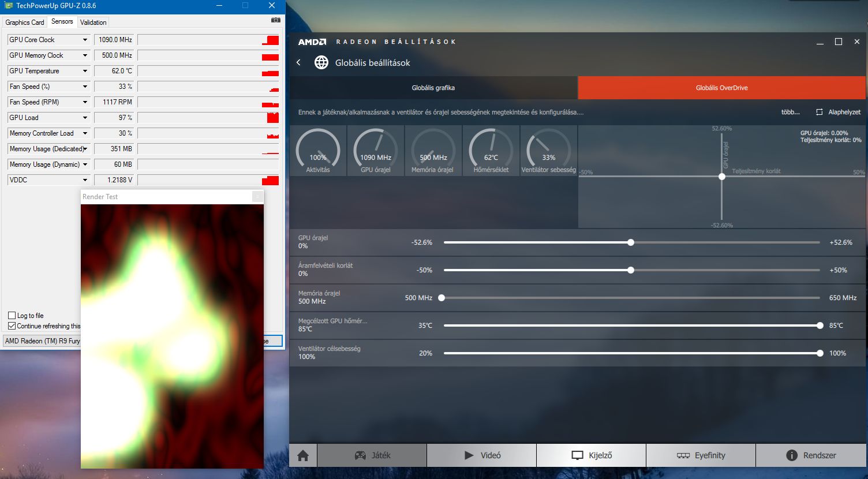Expand the GPU Temperature sensor dropdown

(85, 71)
